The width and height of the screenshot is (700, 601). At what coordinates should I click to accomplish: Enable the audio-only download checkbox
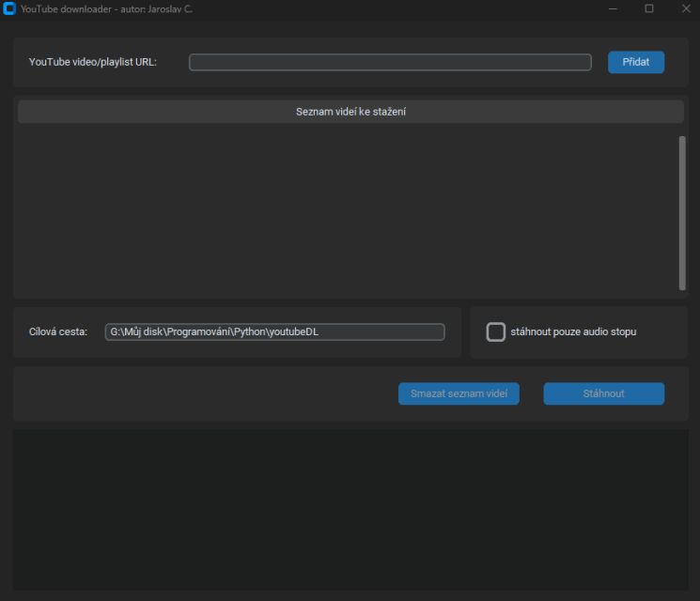click(x=495, y=331)
